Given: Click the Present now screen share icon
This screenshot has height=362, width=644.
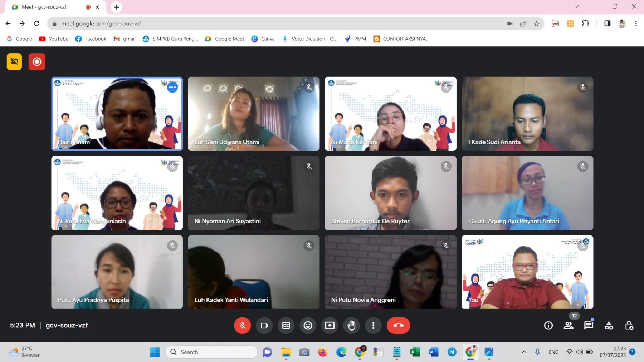Looking at the screenshot, I should [330, 326].
